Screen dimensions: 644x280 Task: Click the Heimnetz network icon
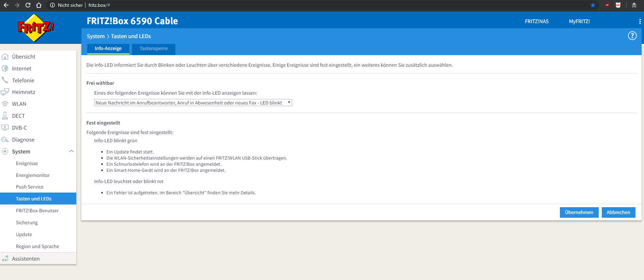(5, 92)
